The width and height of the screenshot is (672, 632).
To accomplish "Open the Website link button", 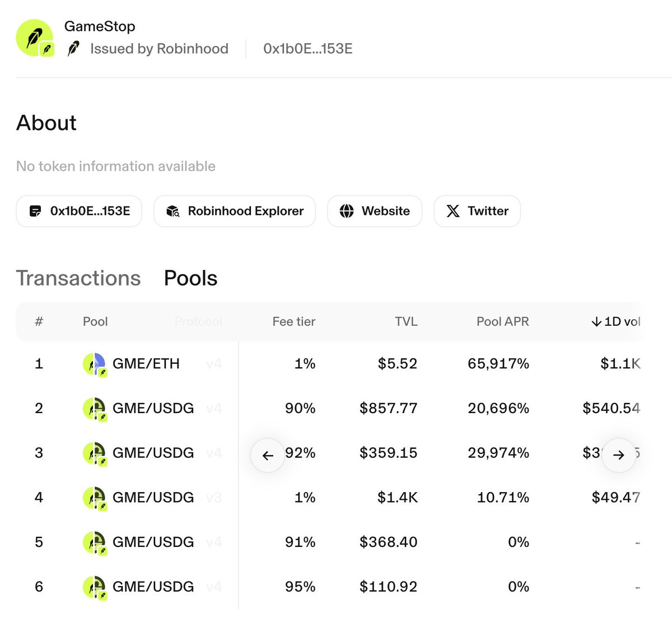I will point(375,211).
